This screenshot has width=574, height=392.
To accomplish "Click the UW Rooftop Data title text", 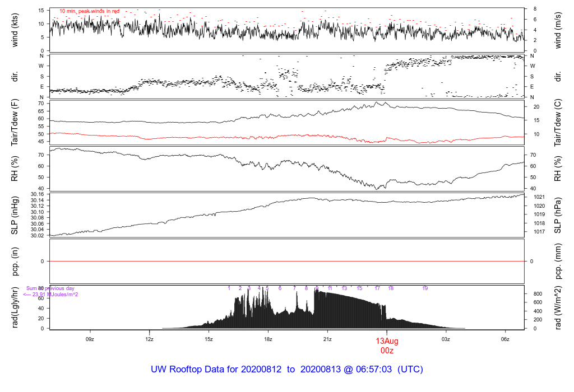I will pyautogui.click(x=287, y=370).
